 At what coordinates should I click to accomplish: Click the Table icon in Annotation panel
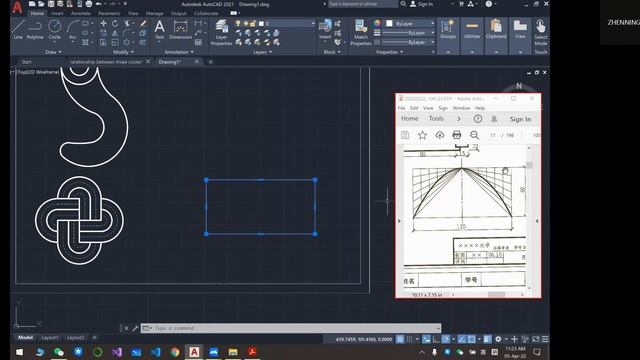point(198,42)
